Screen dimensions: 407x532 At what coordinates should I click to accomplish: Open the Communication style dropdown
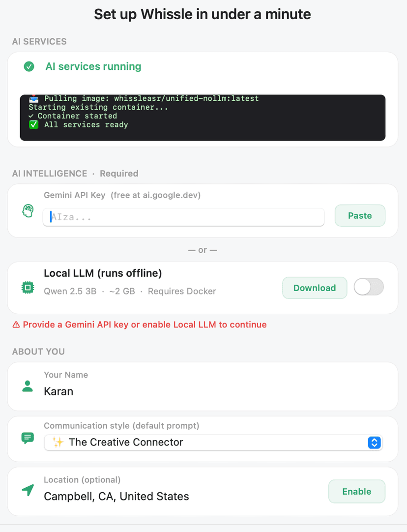[x=213, y=443]
